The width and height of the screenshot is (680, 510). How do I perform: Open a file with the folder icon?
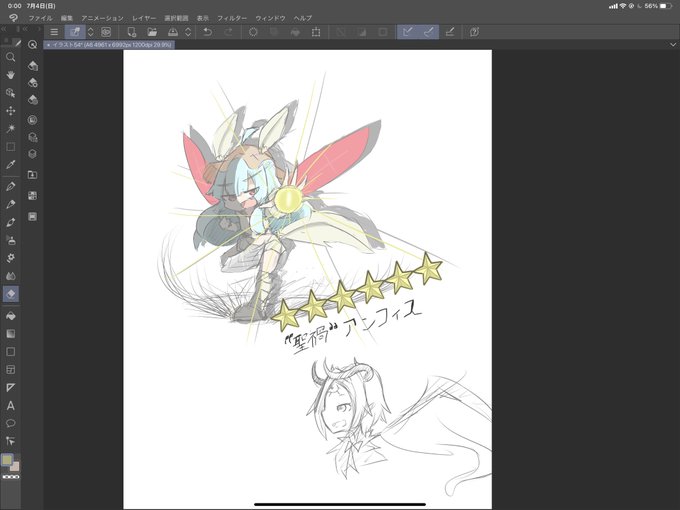coord(152,32)
